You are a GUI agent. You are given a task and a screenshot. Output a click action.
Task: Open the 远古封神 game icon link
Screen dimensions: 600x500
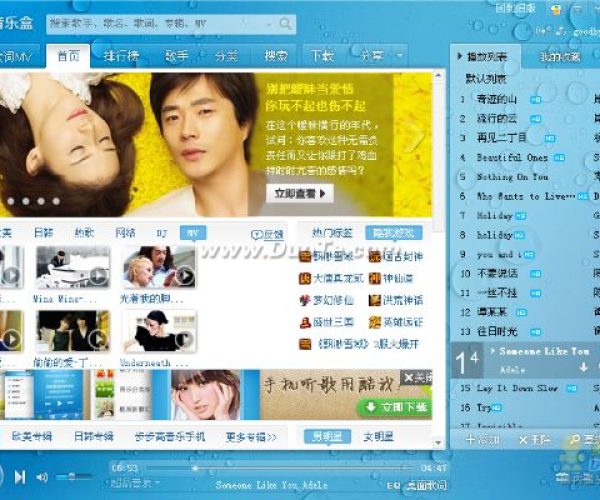[x=375, y=256]
